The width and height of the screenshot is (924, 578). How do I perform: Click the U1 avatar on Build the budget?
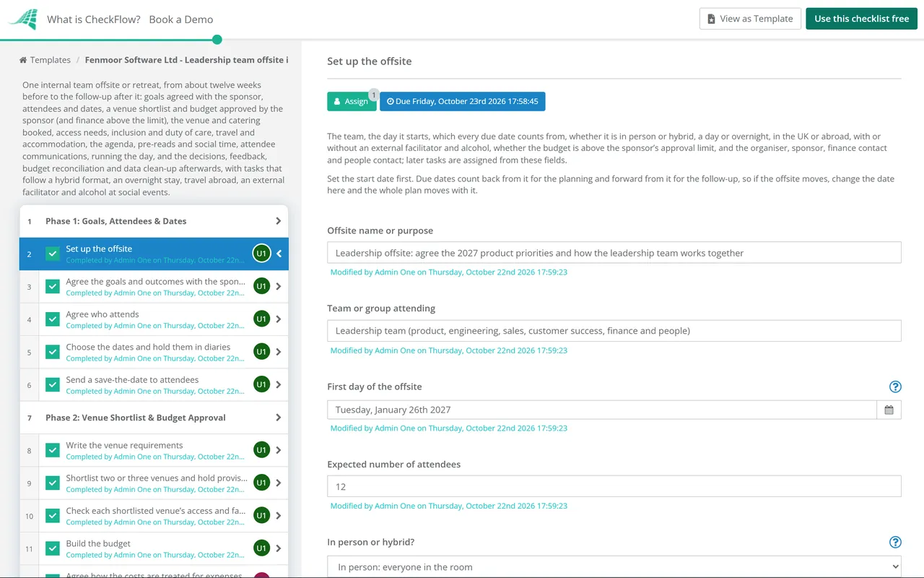pyautogui.click(x=261, y=548)
